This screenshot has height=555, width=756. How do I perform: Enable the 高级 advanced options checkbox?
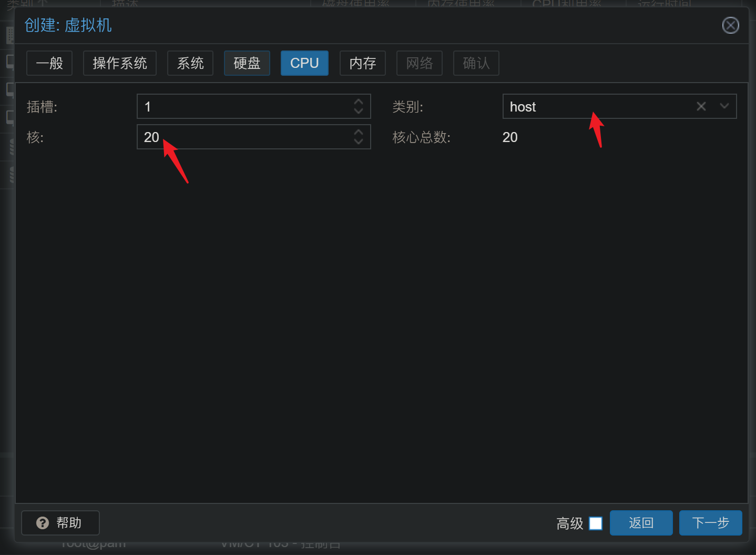[x=596, y=523]
